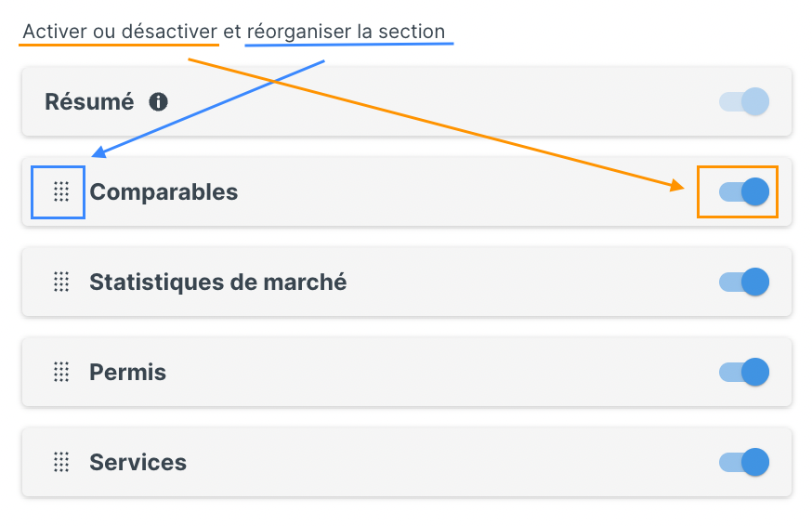Click the info icon next to Résumé
812x526 pixels.
tap(159, 101)
